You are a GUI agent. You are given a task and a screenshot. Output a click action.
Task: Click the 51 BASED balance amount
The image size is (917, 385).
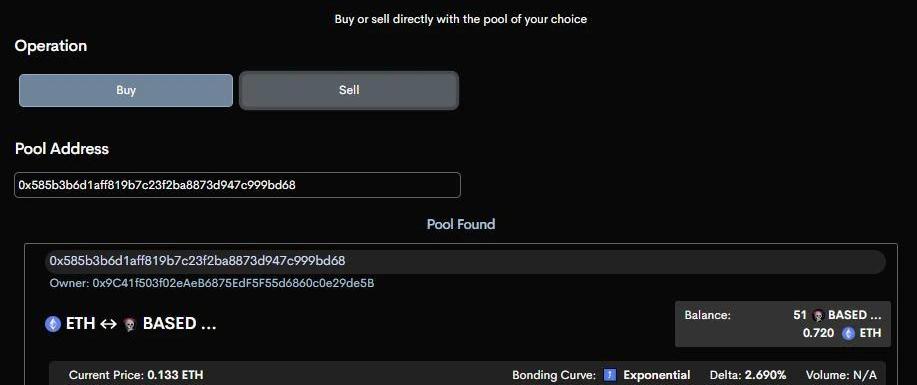coord(837,315)
